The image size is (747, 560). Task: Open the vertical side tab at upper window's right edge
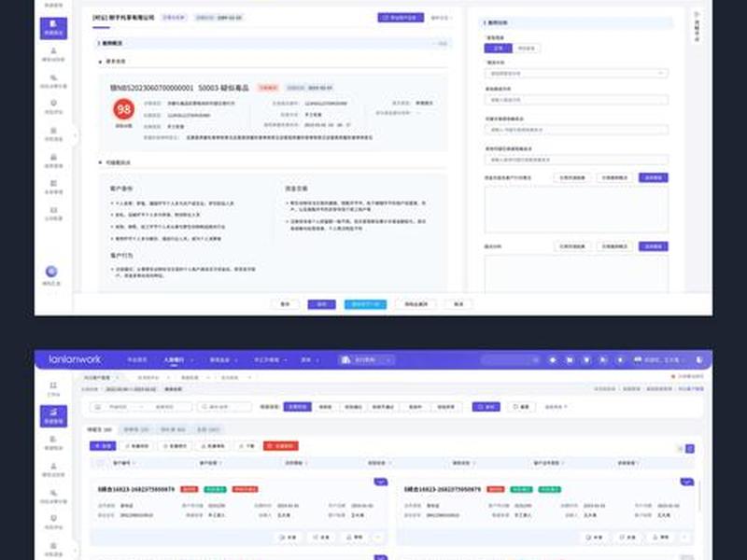(x=697, y=27)
